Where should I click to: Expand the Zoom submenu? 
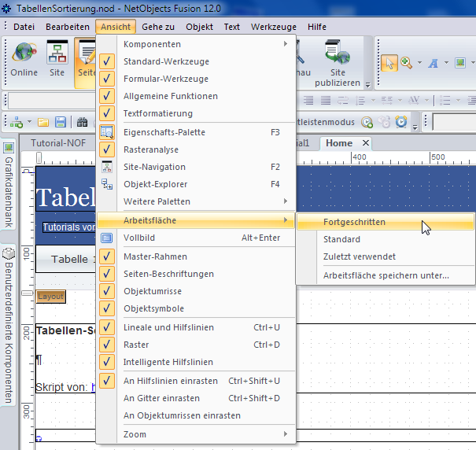coord(135,434)
